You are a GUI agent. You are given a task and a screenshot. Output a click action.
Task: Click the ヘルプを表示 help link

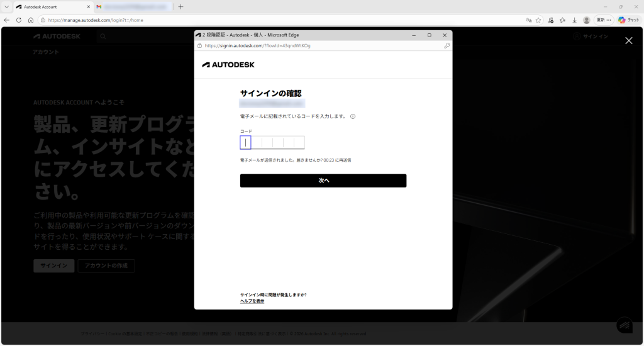(x=252, y=301)
